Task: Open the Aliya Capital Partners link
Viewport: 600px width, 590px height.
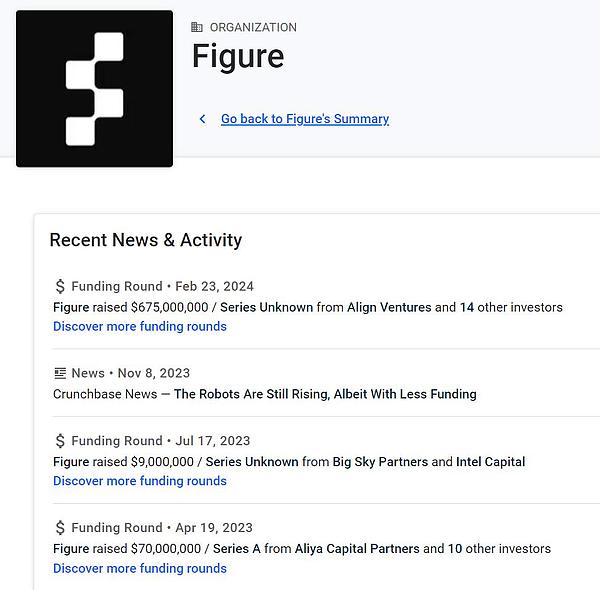Action: (357, 549)
